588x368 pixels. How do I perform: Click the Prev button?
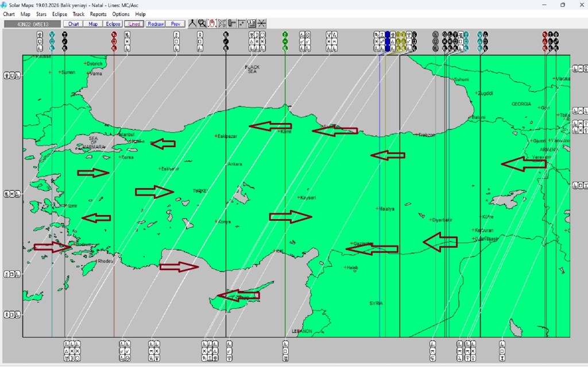point(175,24)
